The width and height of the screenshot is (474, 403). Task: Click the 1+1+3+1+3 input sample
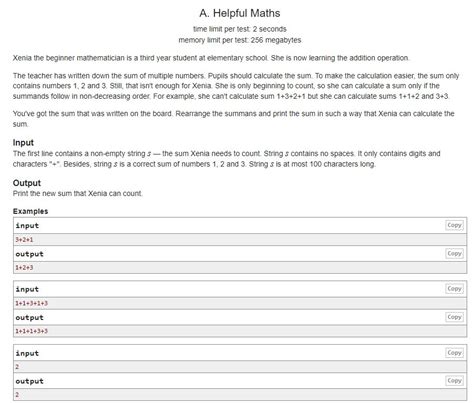(x=31, y=303)
